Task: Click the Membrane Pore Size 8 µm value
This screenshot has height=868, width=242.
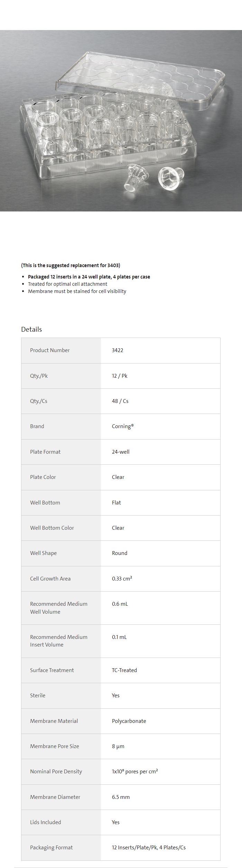Action: coord(118,746)
